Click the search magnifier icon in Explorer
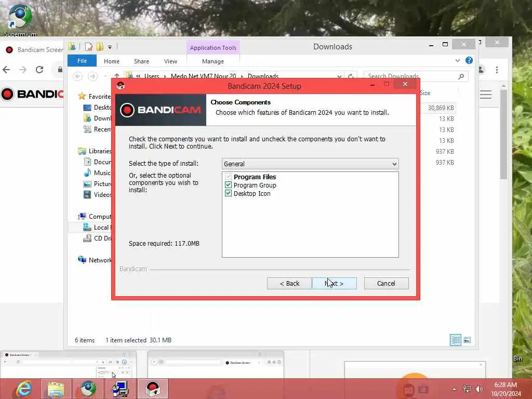 point(461,76)
